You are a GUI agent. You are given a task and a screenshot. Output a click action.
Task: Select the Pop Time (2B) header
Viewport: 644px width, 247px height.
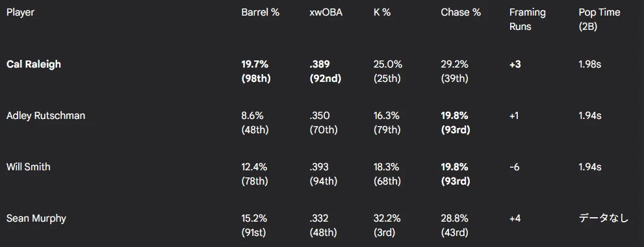click(599, 19)
